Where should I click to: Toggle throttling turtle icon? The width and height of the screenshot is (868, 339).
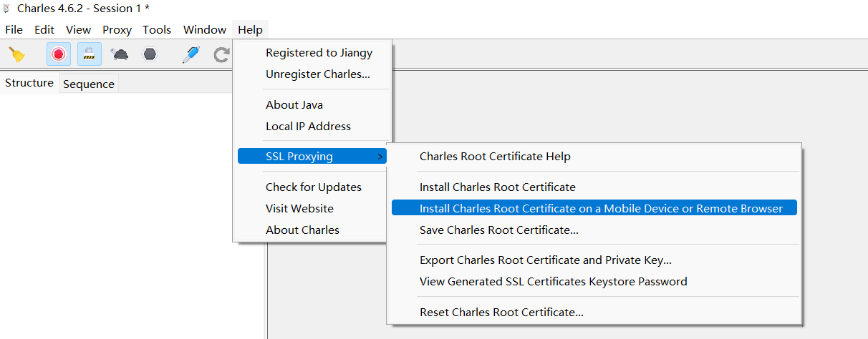click(120, 54)
